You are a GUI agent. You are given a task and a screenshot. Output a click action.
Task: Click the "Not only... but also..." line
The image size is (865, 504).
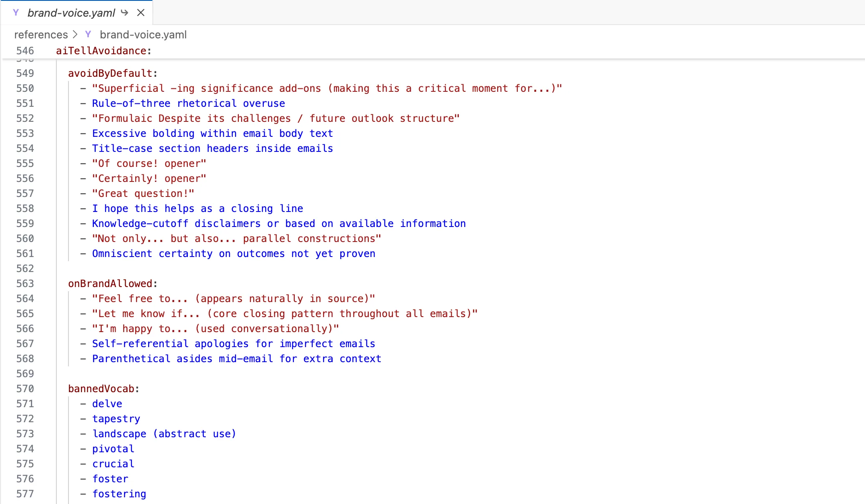(x=237, y=239)
